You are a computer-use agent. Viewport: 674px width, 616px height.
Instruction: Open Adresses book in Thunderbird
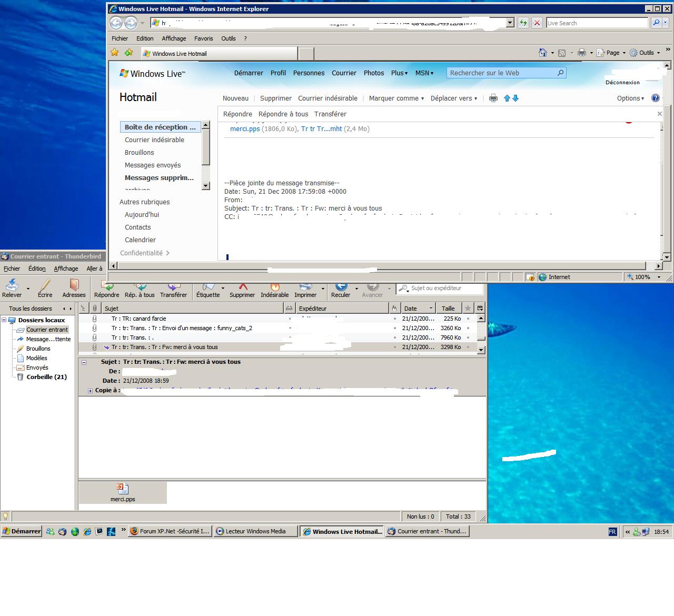74,288
